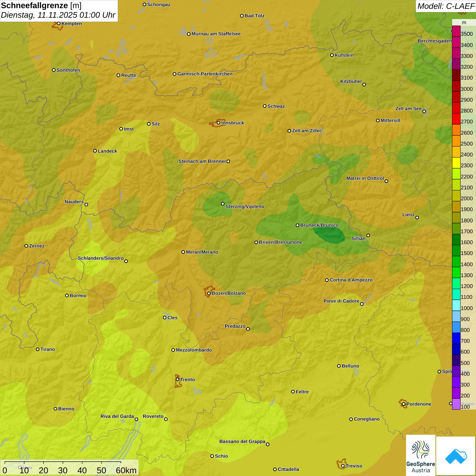
Task: Click the '60km' scale bar label
Action: pyautogui.click(x=126, y=470)
